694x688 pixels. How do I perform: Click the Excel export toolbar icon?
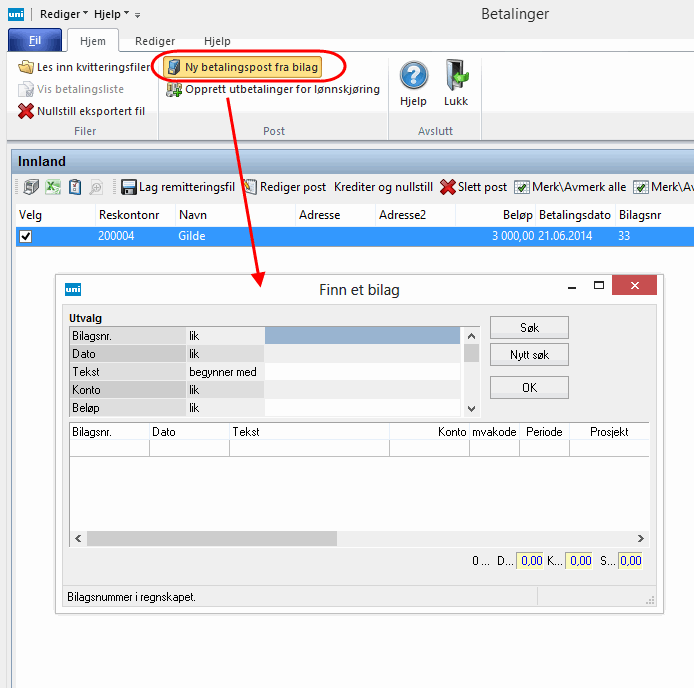53,187
